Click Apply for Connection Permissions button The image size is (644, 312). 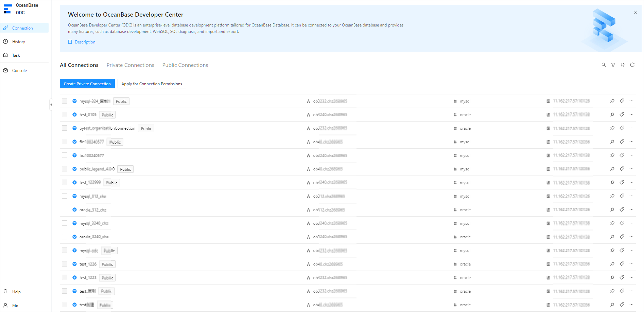pyautogui.click(x=152, y=84)
